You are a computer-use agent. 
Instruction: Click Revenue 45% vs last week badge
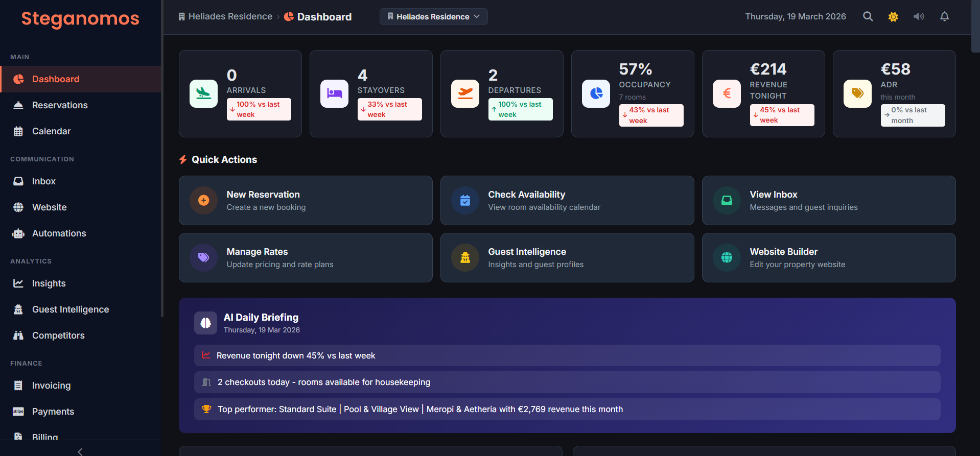(x=782, y=115)
